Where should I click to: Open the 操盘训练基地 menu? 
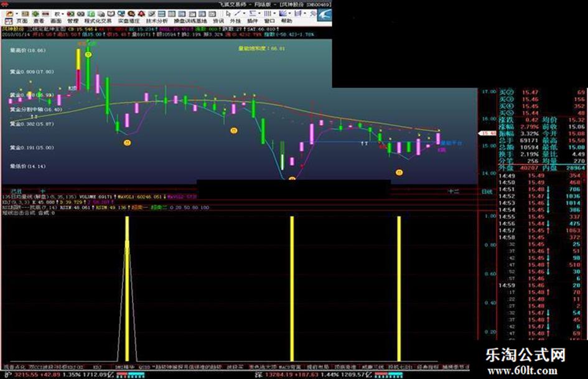coord(190,21)
